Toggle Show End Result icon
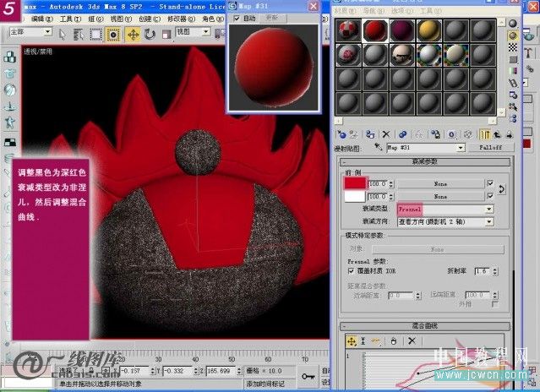 click(x=485, y=134)
